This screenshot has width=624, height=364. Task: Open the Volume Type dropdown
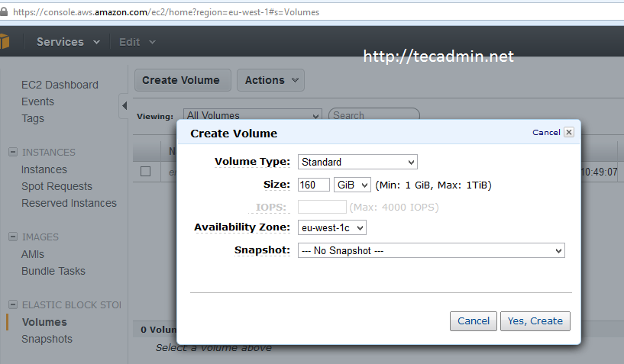357,162
